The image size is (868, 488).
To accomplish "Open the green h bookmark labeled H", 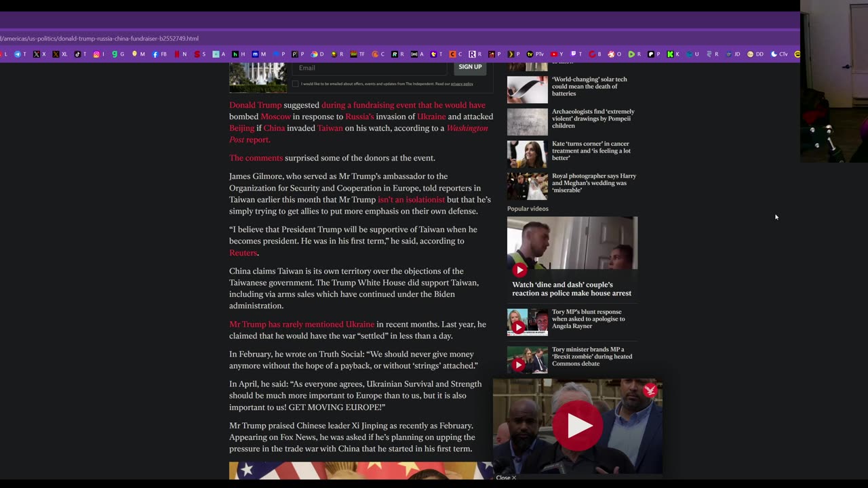I will (x=238, y=54).
